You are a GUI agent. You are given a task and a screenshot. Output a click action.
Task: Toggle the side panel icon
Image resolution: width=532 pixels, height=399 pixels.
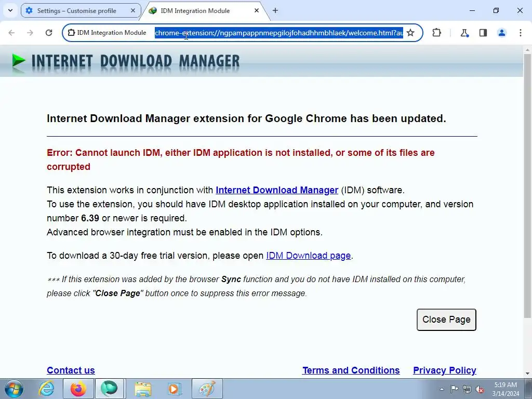483,33
